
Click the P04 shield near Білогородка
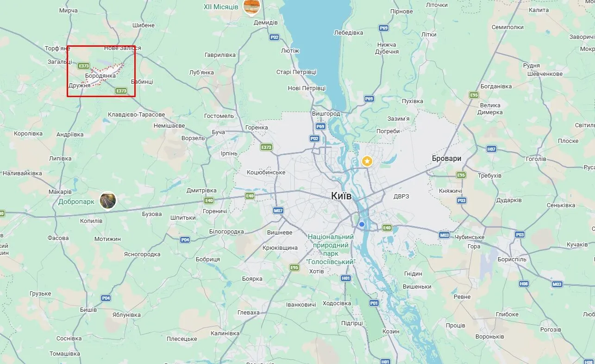[x=185, y=240]
